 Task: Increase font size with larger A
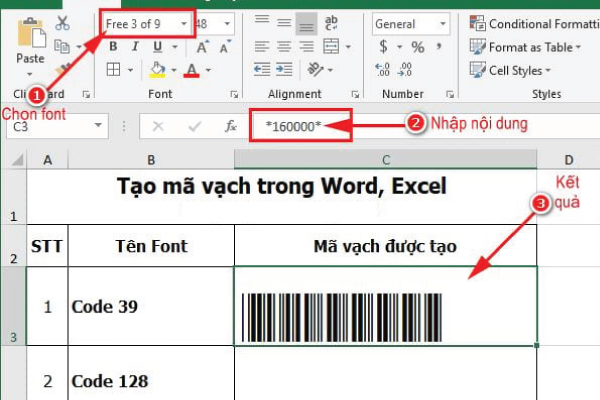click(202, 47)
